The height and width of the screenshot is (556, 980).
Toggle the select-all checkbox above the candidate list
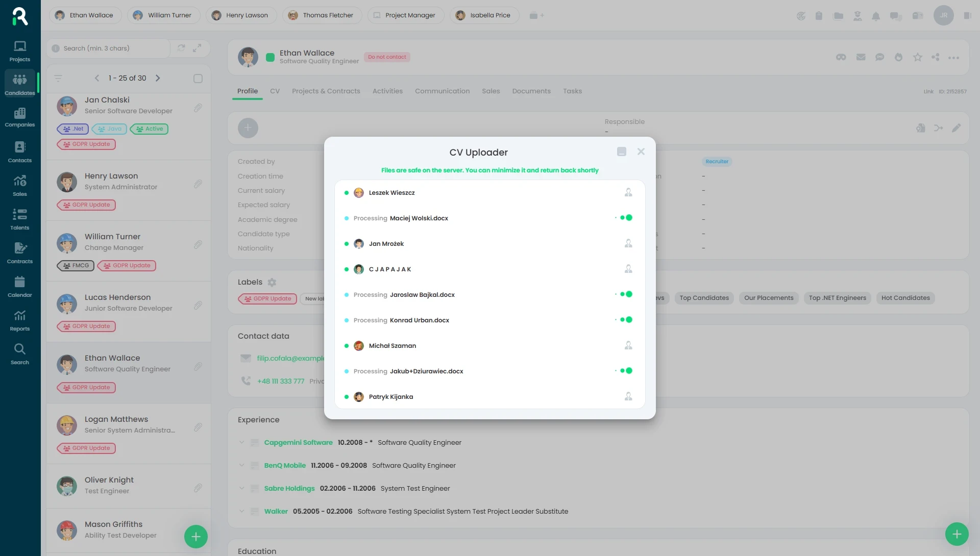coord(198,78)
